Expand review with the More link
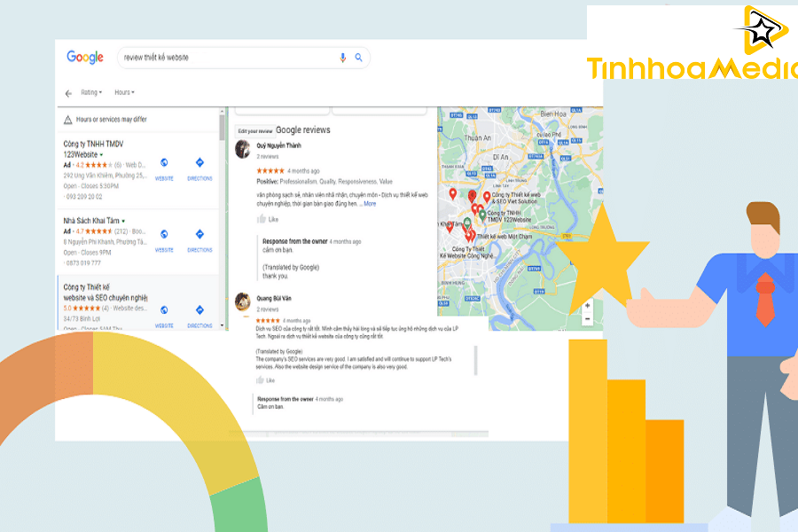The width and height of the screenshot is (798, 532). [370, 204]
